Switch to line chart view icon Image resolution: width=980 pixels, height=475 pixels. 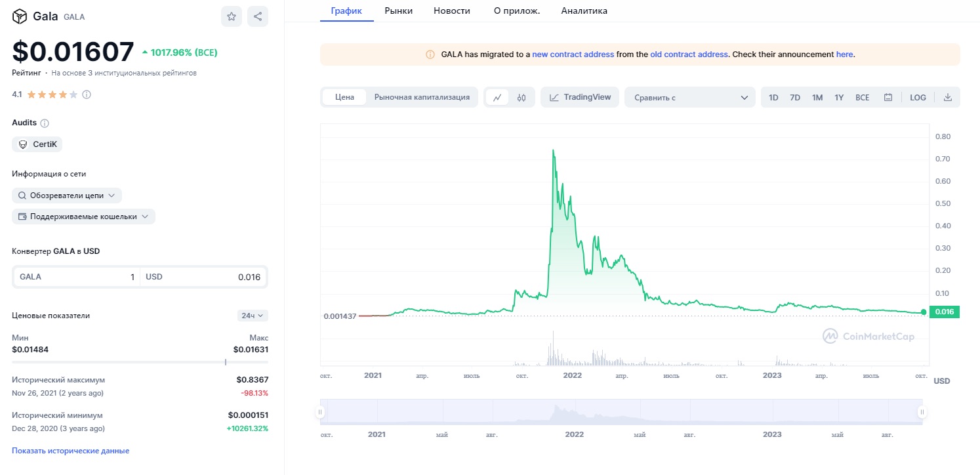[x=497, y=97]
